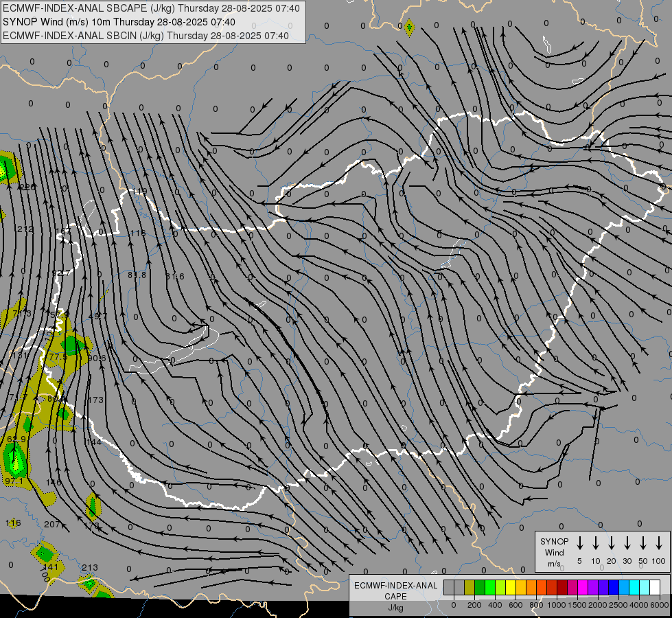Click the 10 m/s wind arrow in the legend

[x=595, y=543]
